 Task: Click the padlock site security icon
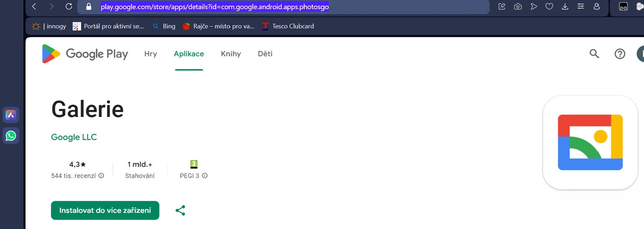(x=89, y=7)
